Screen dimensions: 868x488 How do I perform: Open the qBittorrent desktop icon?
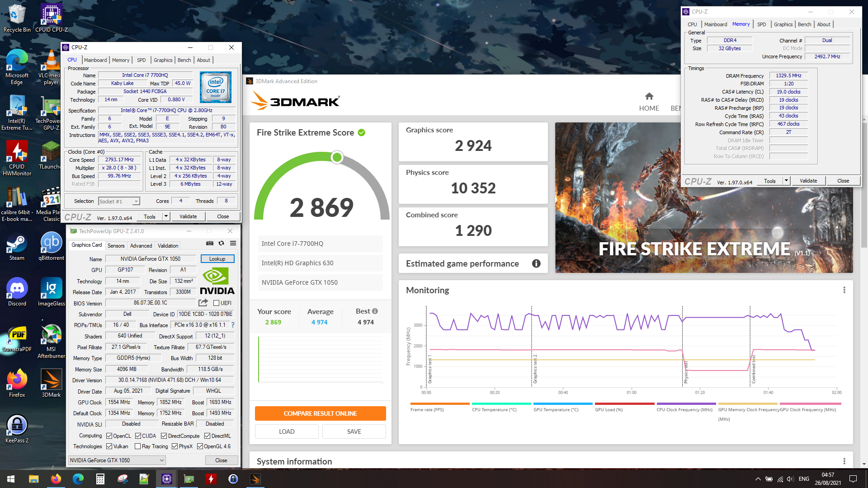(51, 247)
